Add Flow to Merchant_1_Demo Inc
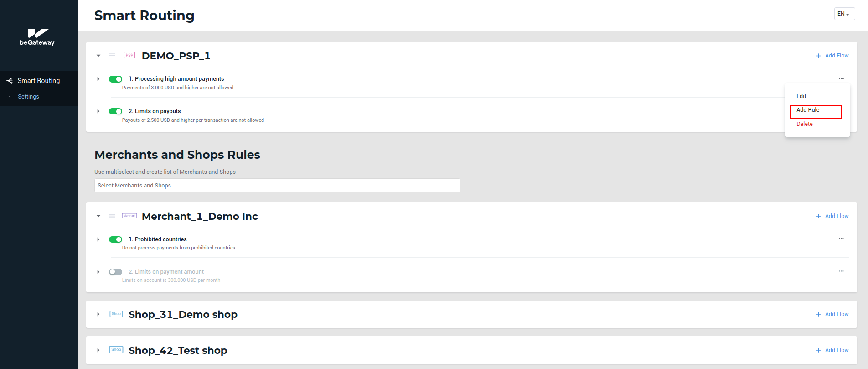Image resolution: width=868 pixels, height=369 pixels. (x=832, y=216)
